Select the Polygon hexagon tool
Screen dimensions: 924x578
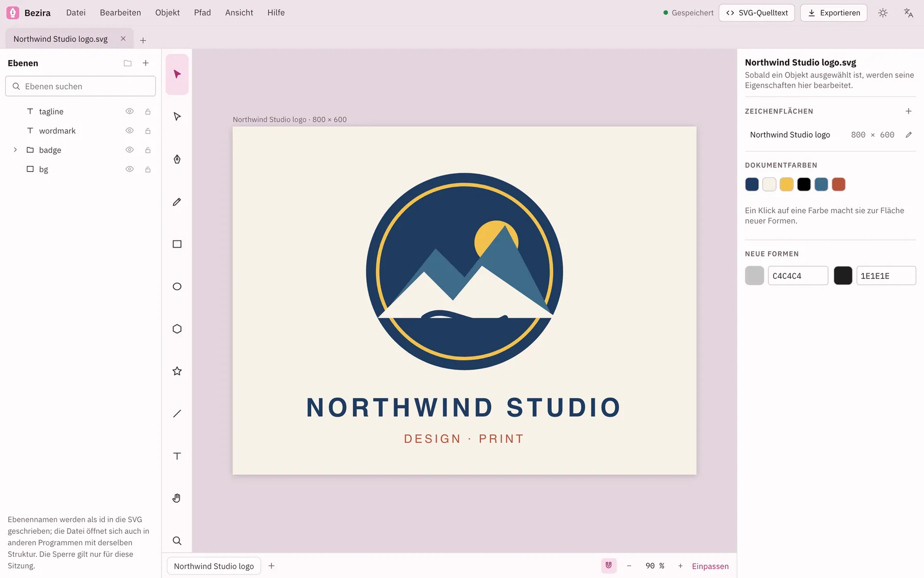pos(177,329)
